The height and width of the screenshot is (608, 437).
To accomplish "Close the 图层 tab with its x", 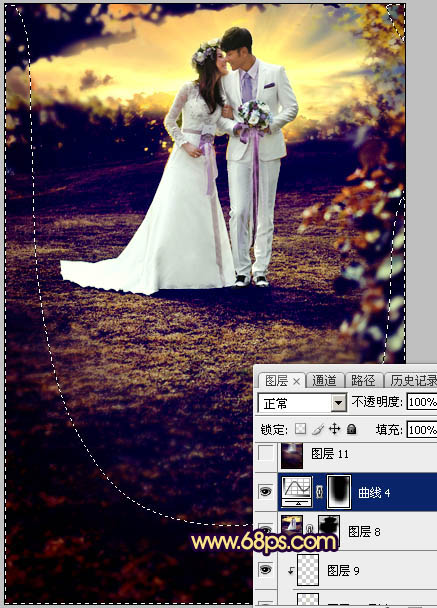I will point(297,382).
